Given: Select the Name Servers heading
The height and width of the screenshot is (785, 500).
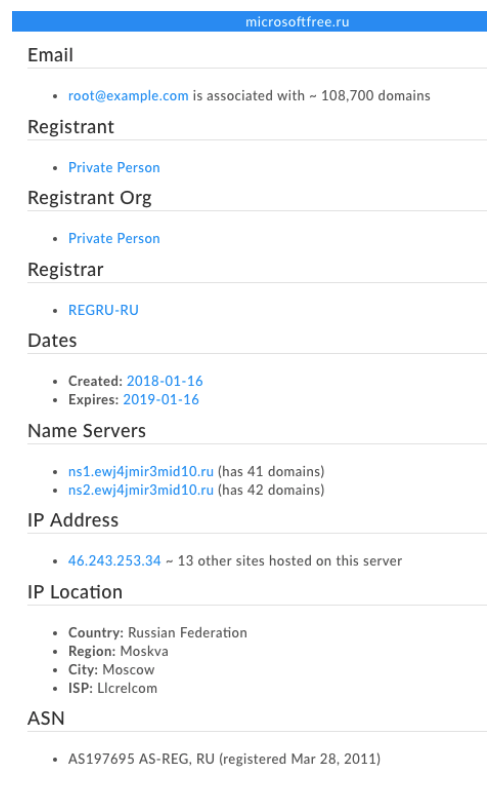Looking at the screenshot, I should [x=87, y=431].
